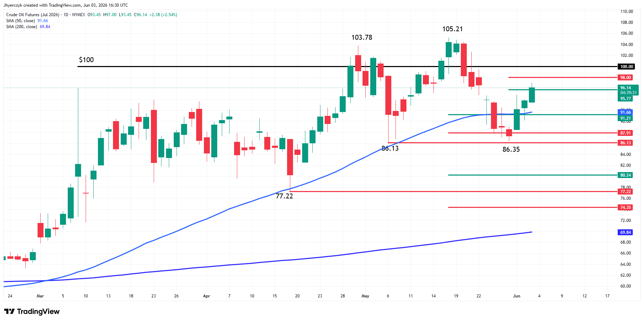Image resolution: width=644 pixels, height=322 pixels.
Task: Click the +2.38 (+2.54%) change value
Action: tap(163, 15)
